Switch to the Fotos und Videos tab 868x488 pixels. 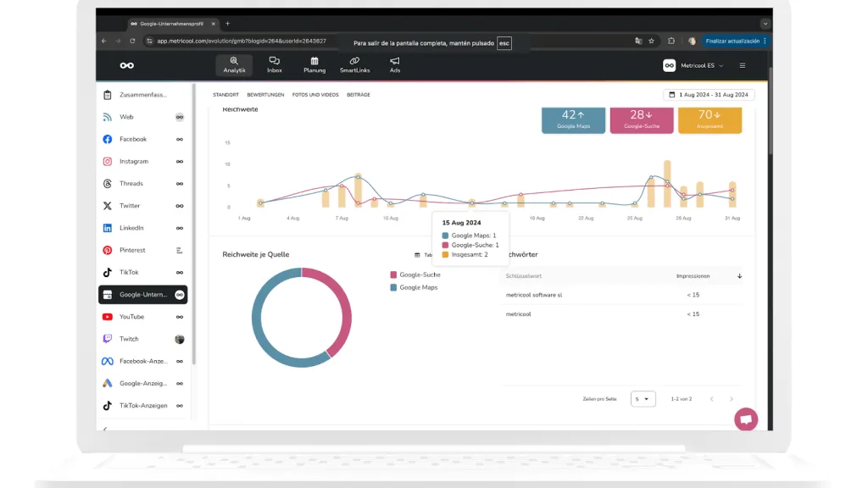[315, 95]
